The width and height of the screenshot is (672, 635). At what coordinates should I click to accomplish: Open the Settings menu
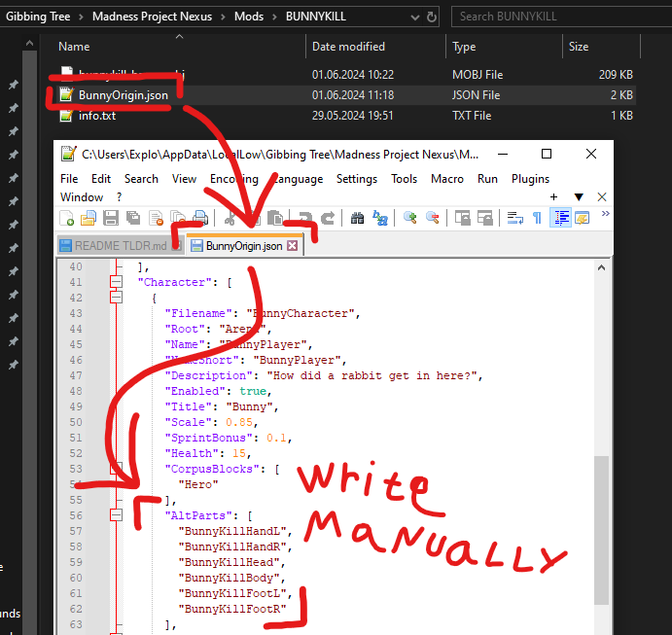(x=357, y=179)
